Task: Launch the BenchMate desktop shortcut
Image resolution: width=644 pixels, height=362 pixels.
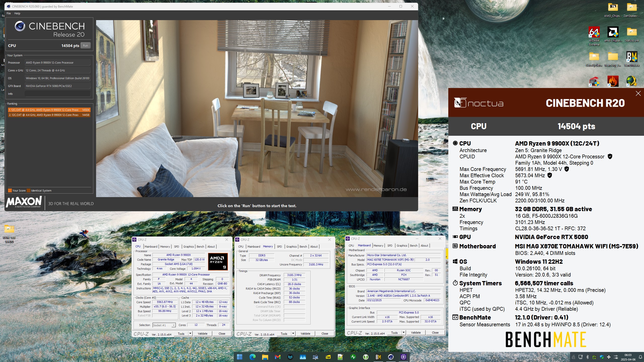Action: click(632, 59)
